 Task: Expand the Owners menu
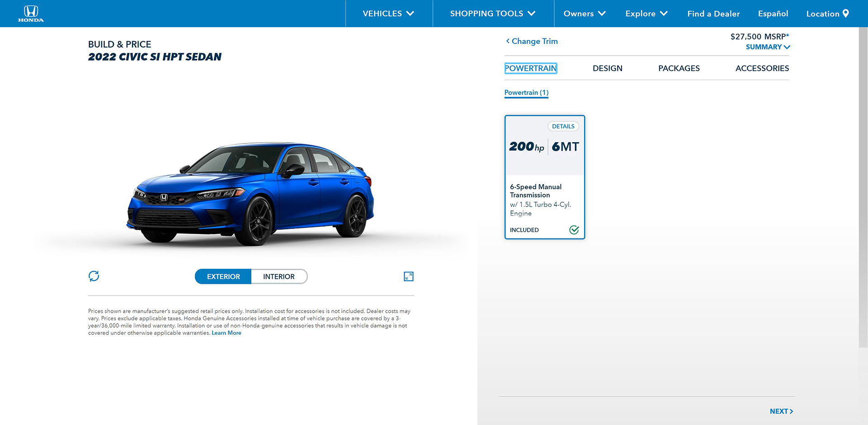(x=585, y=14)
